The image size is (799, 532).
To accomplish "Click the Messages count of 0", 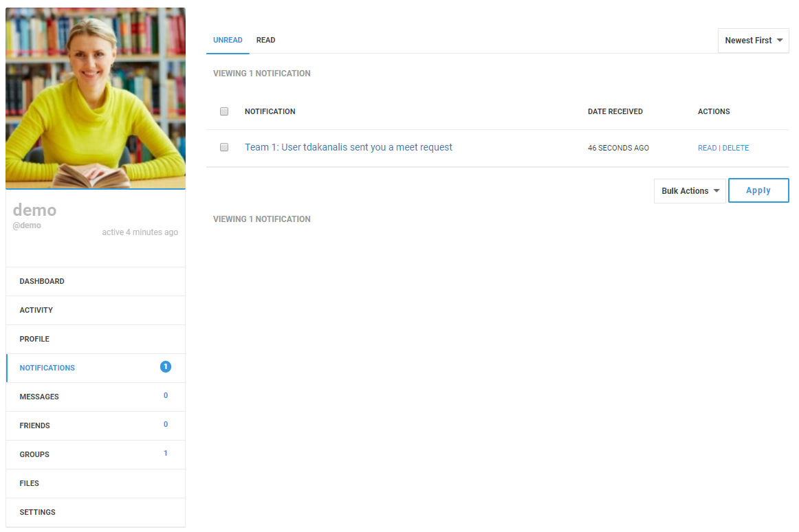I will (166, 395).
